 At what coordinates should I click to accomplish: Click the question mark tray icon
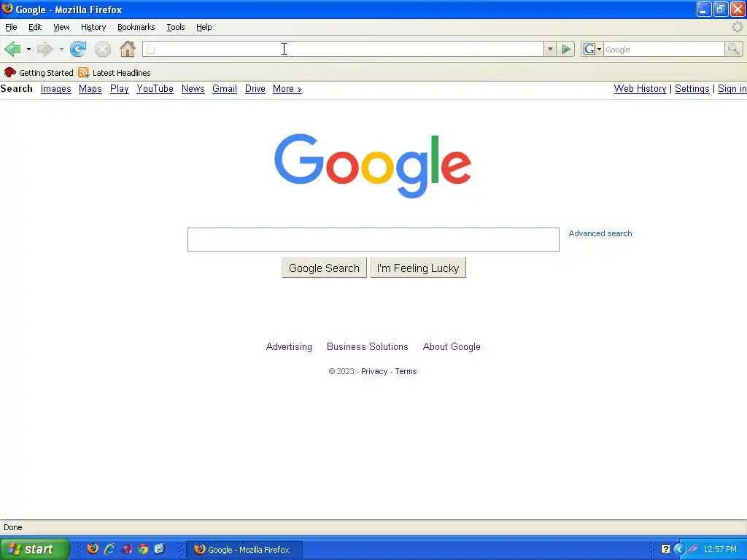665,550
